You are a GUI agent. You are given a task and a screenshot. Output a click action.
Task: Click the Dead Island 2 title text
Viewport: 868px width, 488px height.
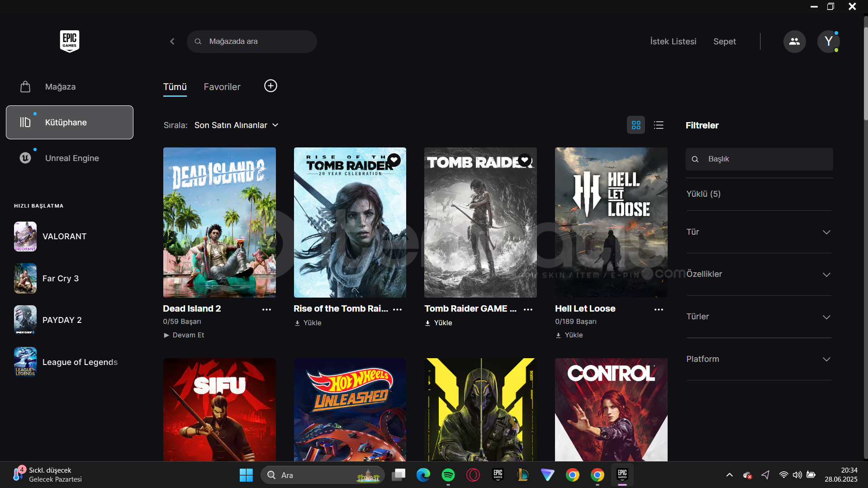click(x=192, y=309)
